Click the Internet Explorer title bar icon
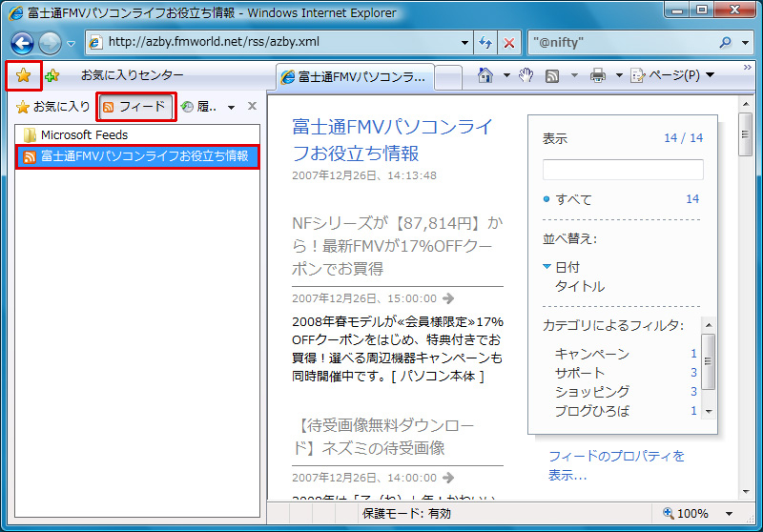Image resolution: width=763 pixels, height=532 pixels. coord(16,13)
